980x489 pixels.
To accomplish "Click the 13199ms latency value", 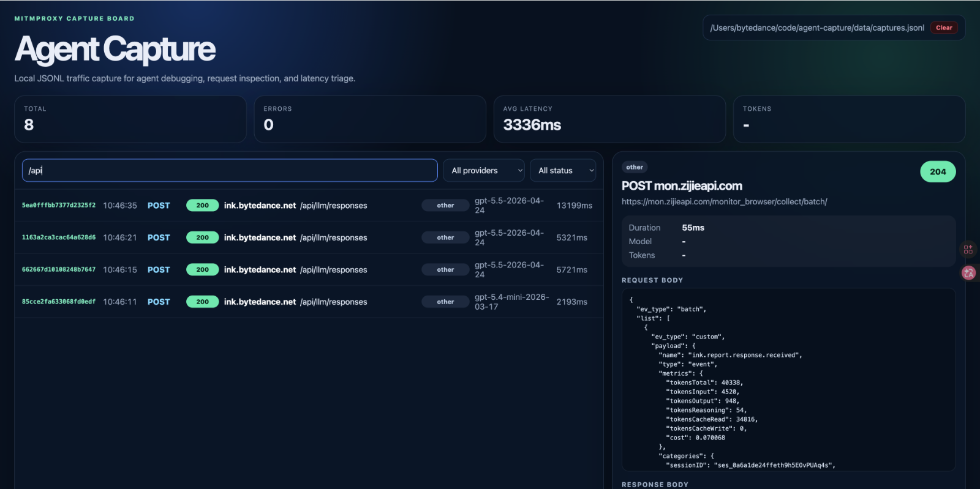I will coord(575,206).
